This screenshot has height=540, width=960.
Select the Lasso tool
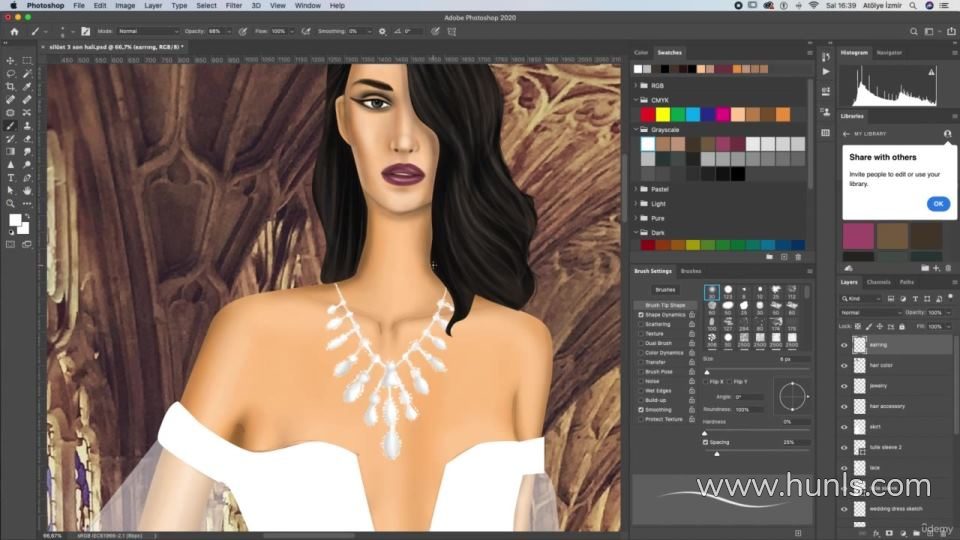(11, 74)
